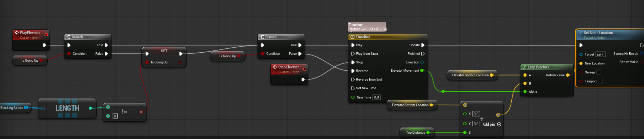Click the Lerp Return Value output pin
Viewport: 644px width, 139px height.
(568, 75)
